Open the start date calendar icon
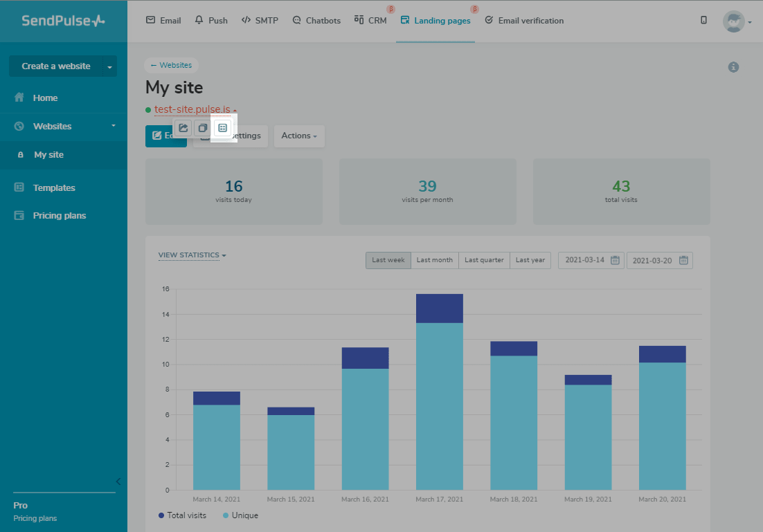The height and width of the screenshot is (532, 763). (615, 261)
